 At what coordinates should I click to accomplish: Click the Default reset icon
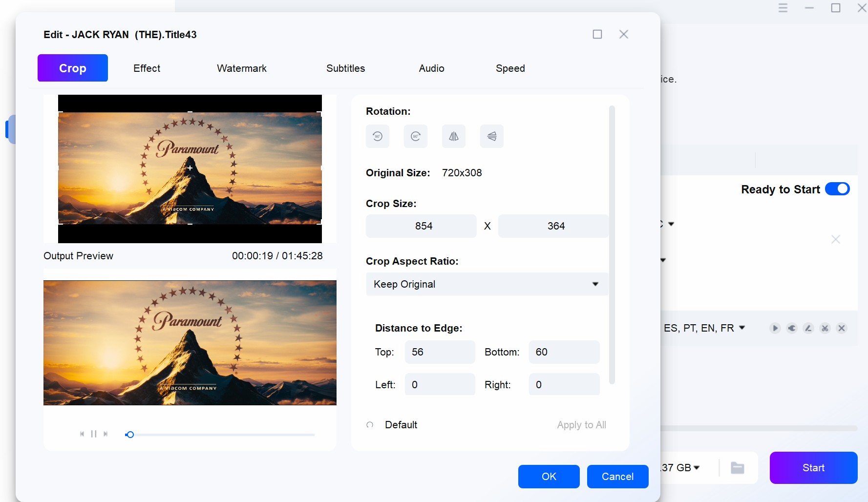point(370,425)
